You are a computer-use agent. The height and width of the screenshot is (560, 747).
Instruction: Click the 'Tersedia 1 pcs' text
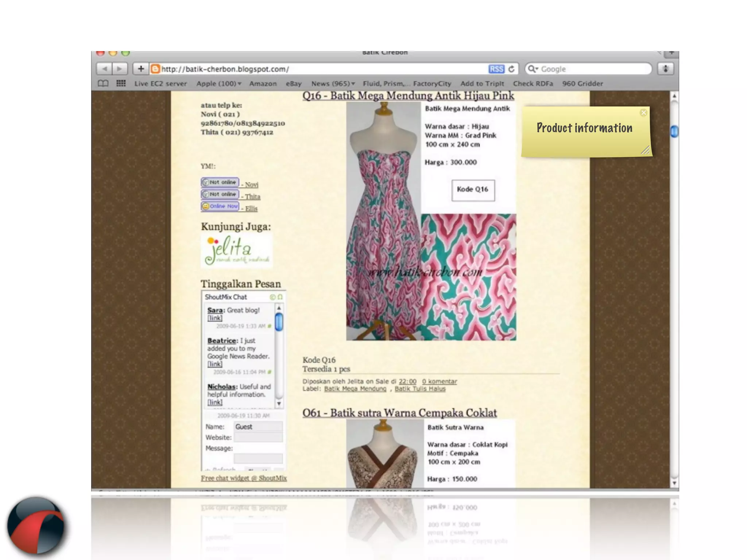(326, 369)
